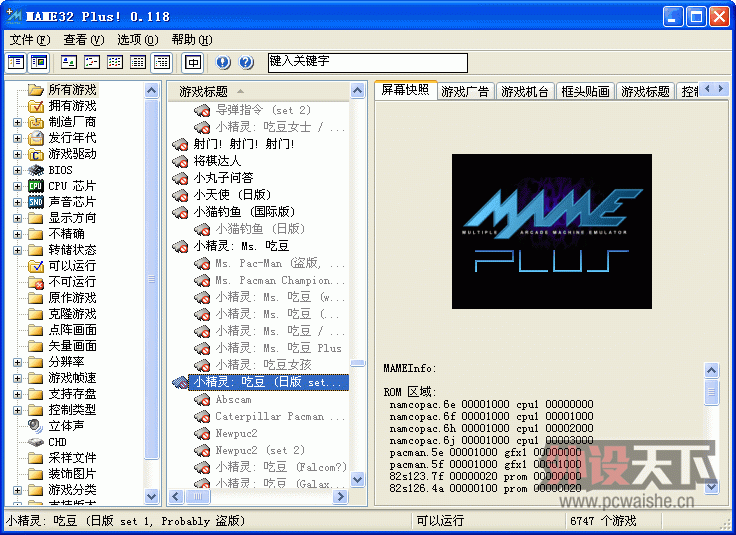Open the 选项(O) menu

click(x=138, y=40)
